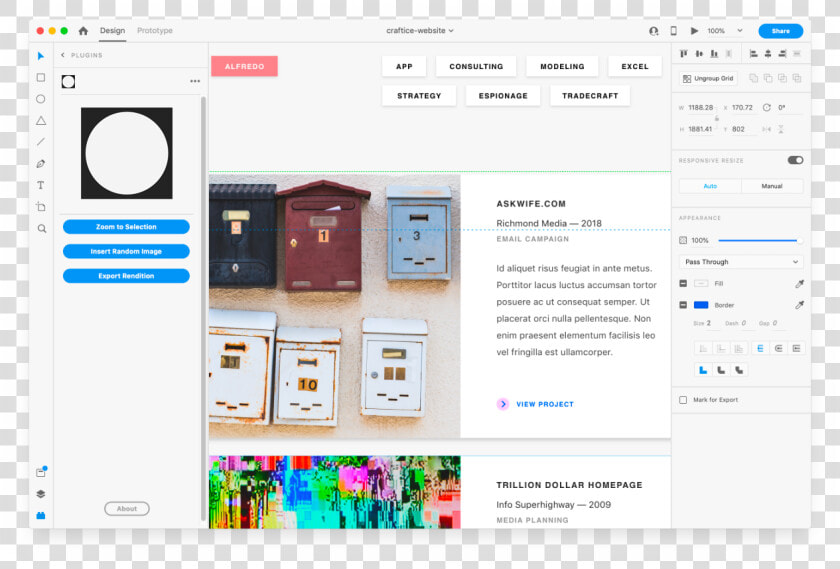
Task: Align selection to vertical middle
Action: [x=699, y=54]
